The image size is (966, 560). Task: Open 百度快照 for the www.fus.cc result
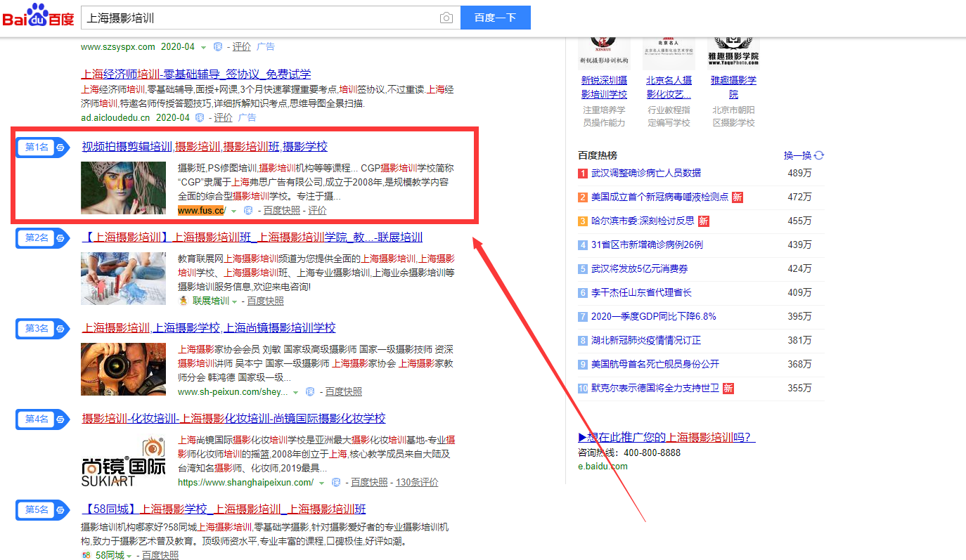click(281, 211)
